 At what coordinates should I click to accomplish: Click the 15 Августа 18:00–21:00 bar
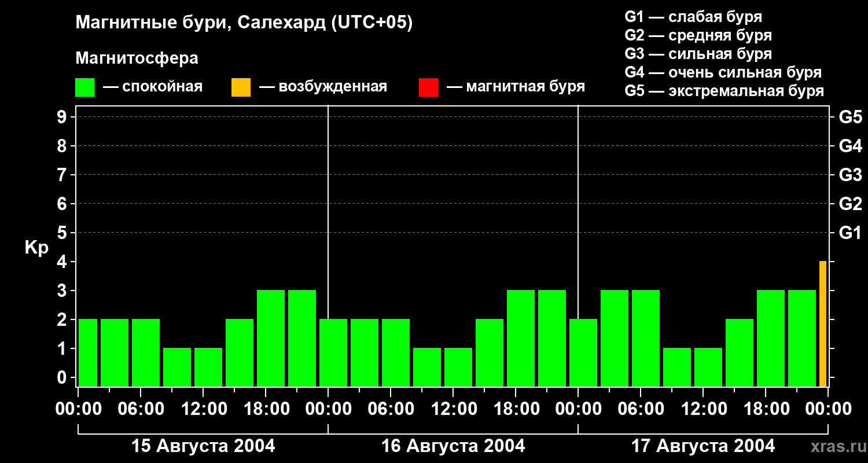(271, 338)
